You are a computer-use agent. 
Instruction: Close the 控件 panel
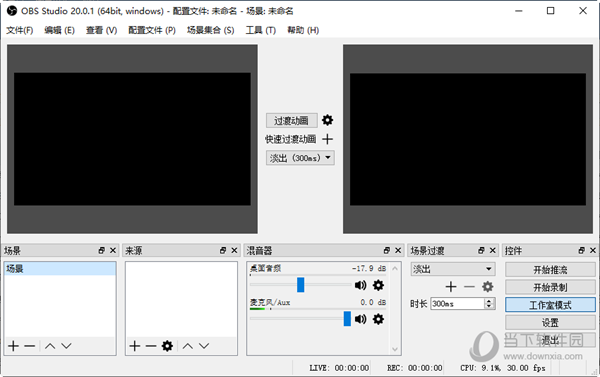[x=593, y=250]
